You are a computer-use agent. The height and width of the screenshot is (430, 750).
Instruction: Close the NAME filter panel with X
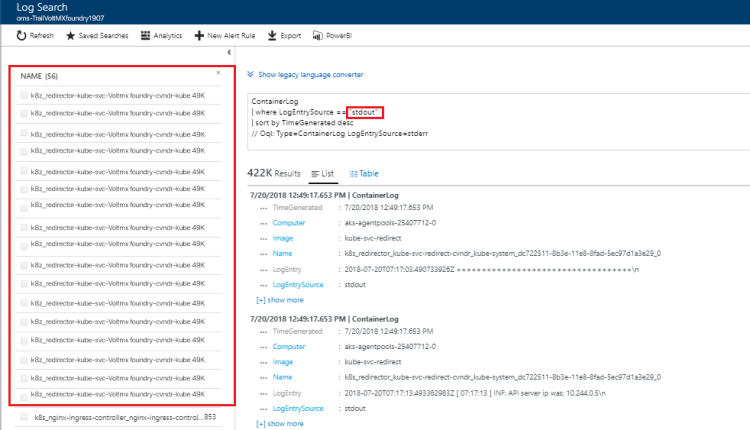pos(218,73)
